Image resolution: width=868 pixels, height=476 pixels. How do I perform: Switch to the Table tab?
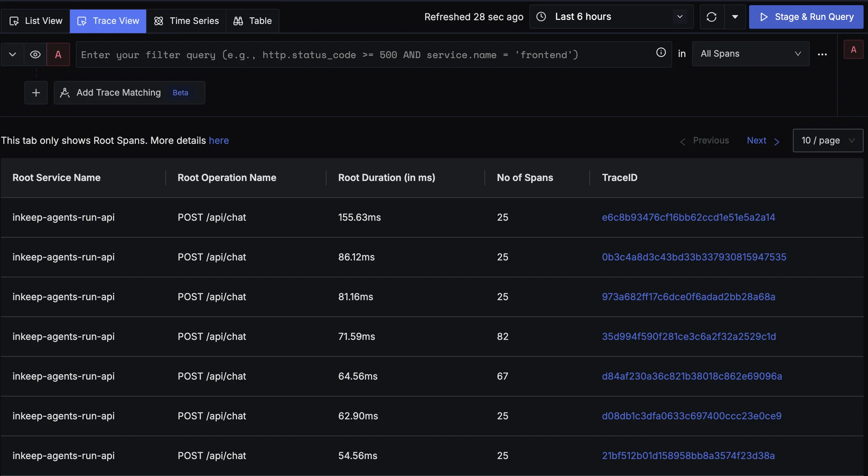tap(253, 21)
